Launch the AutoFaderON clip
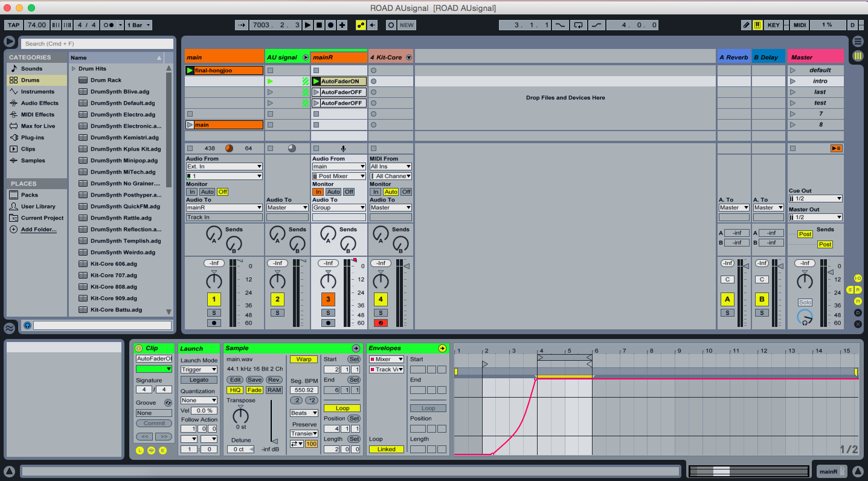 tap(317, 81)
